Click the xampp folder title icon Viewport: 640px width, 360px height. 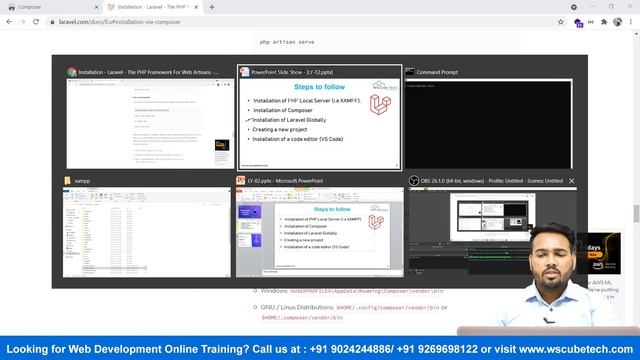68,180
